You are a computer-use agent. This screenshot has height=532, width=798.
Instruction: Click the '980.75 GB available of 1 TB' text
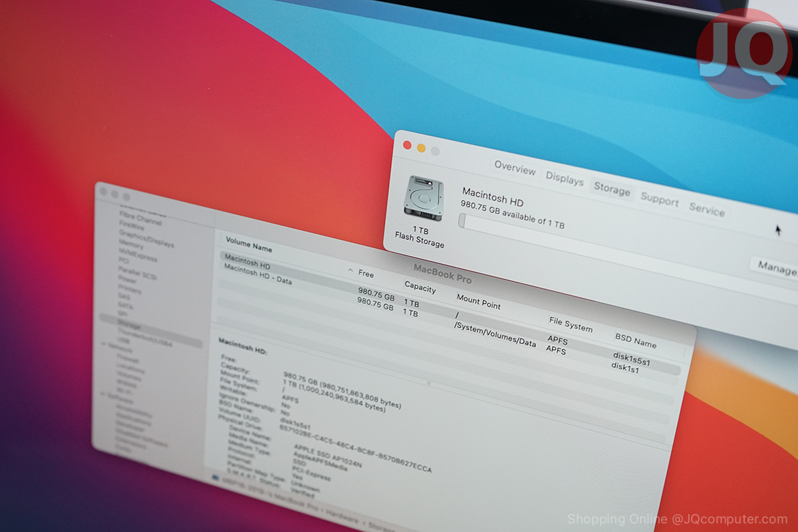click(513, 215)
